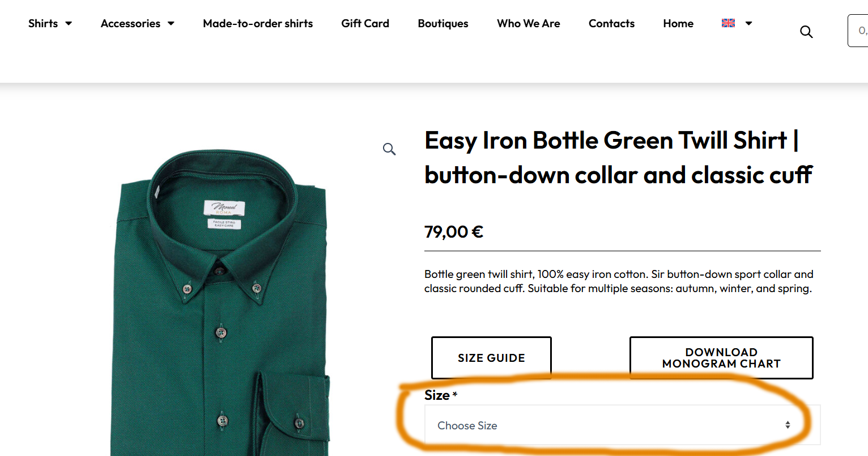Click the SIZE GUIDE button
868x456 pixels.
coord(491,358)
